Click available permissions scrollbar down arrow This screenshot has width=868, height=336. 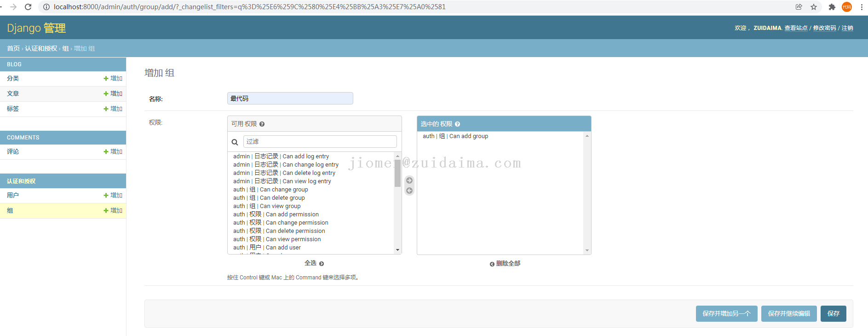[397, 250]
